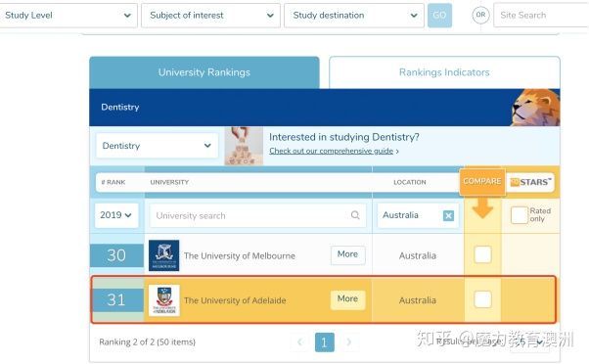This screenshot has height=364, width=589.
Task: Tick compare checkbox for University of Melbourne
Action: (482, 254)
